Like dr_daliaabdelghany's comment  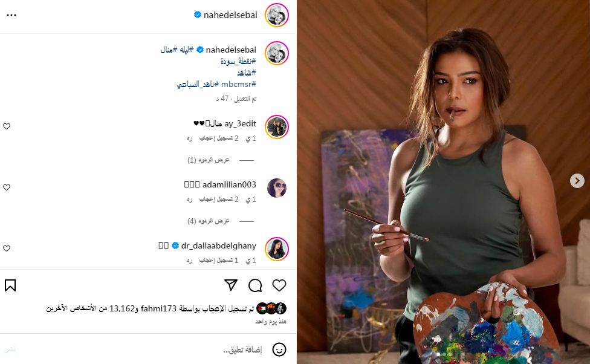pyautogui.click(x=7, y=249)
